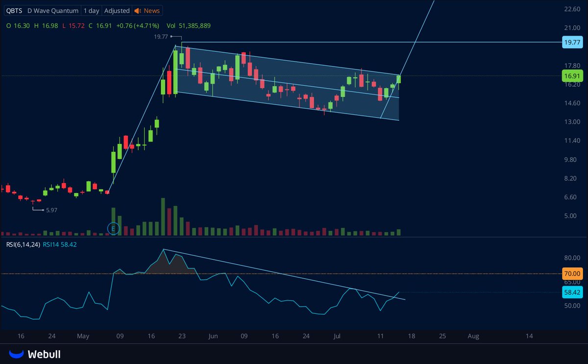Open the D Wave Quantum name label
This screenshot has height=364, width=588.
(x=53, y=10)
